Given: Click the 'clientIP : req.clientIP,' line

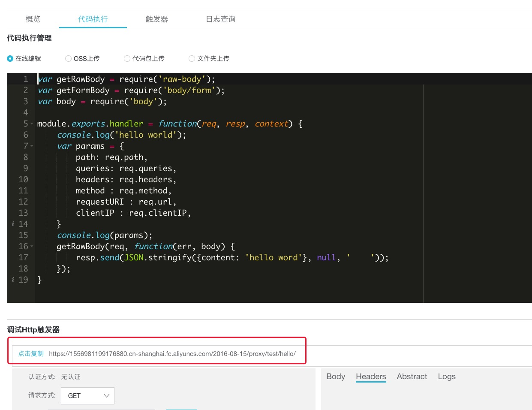Looking at the screenshot, I should point(133,213).
